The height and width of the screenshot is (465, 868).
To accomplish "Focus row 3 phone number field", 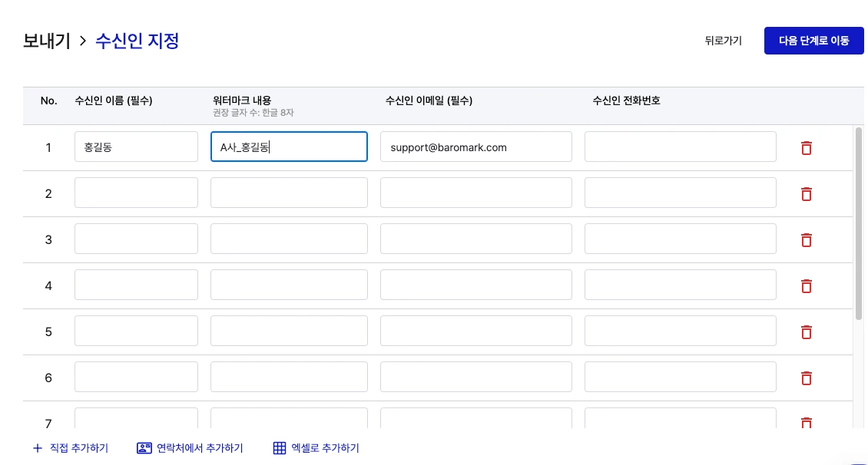I will (681, 239).
